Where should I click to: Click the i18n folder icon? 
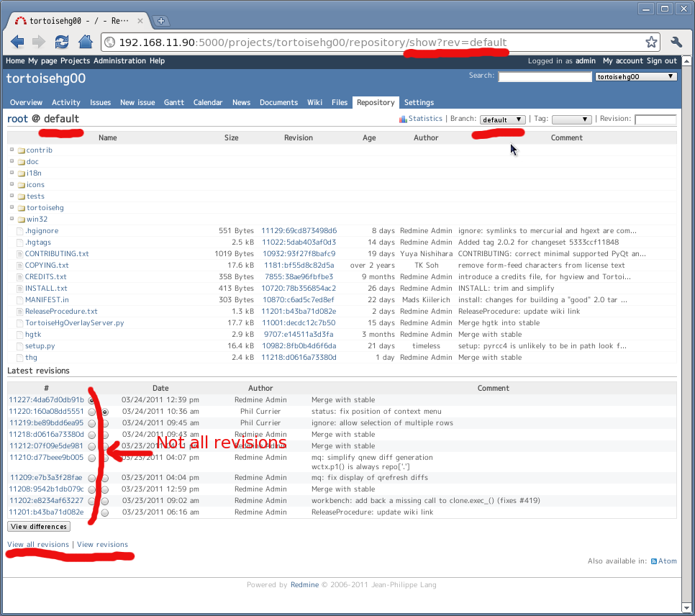(x=22, y=173)
